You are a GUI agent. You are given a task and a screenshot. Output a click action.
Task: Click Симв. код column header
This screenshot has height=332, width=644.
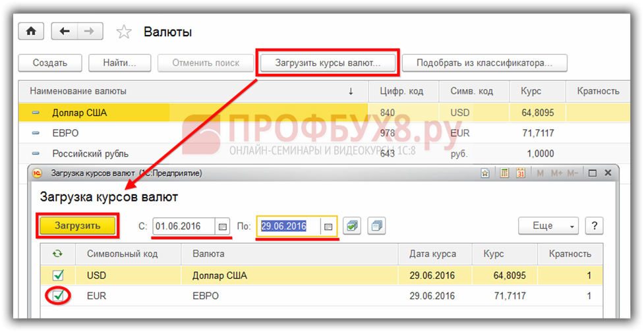click(474, 91)
